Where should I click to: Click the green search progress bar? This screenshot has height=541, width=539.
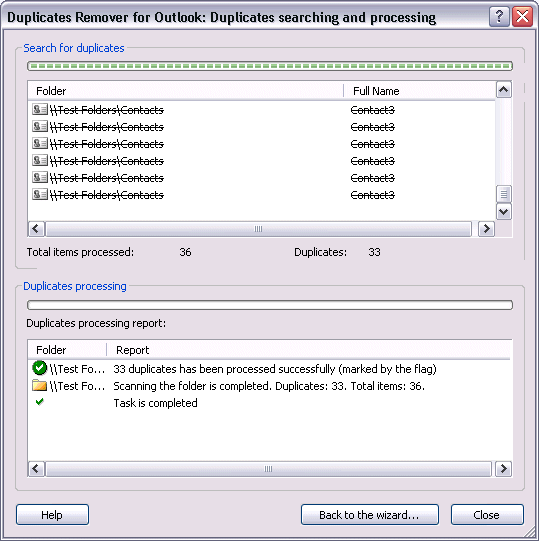pyautogui.click(x=270, y=66)
